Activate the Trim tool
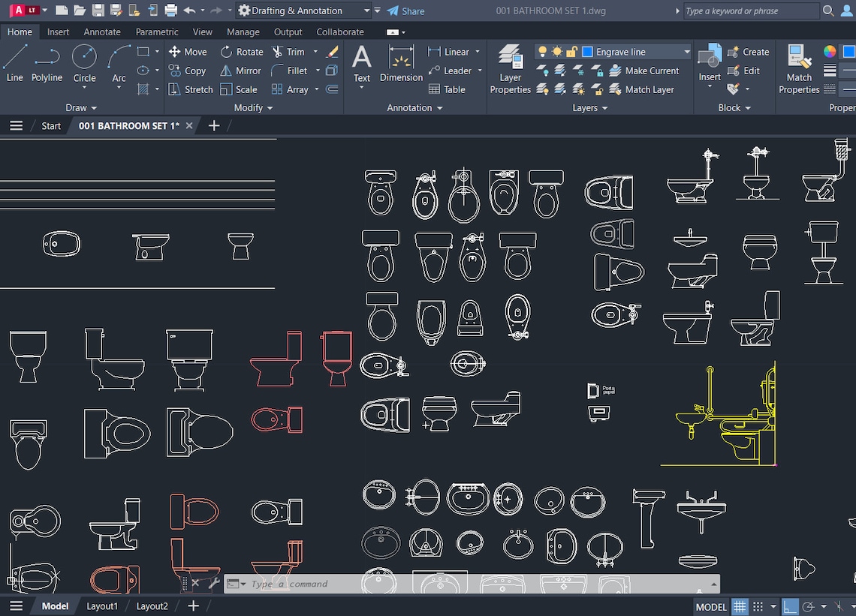Image resolution: width=856 pixels, height=616 pixels. tap(293, 52)
